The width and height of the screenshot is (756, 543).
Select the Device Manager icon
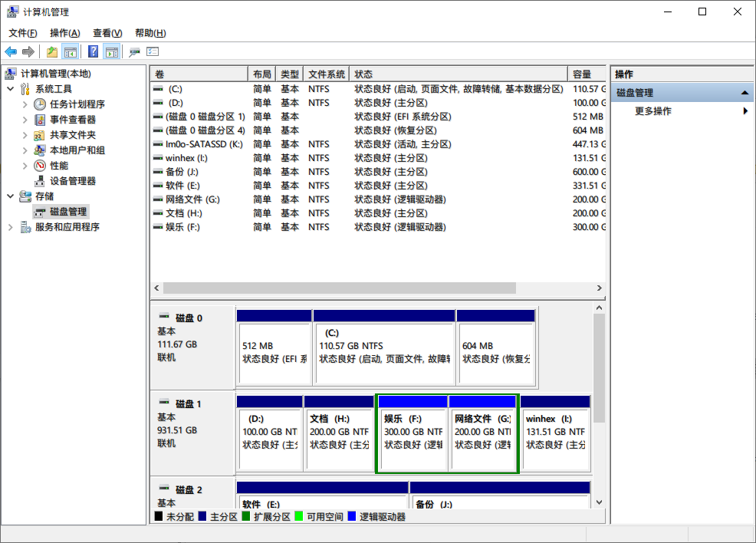pos(40,181)
